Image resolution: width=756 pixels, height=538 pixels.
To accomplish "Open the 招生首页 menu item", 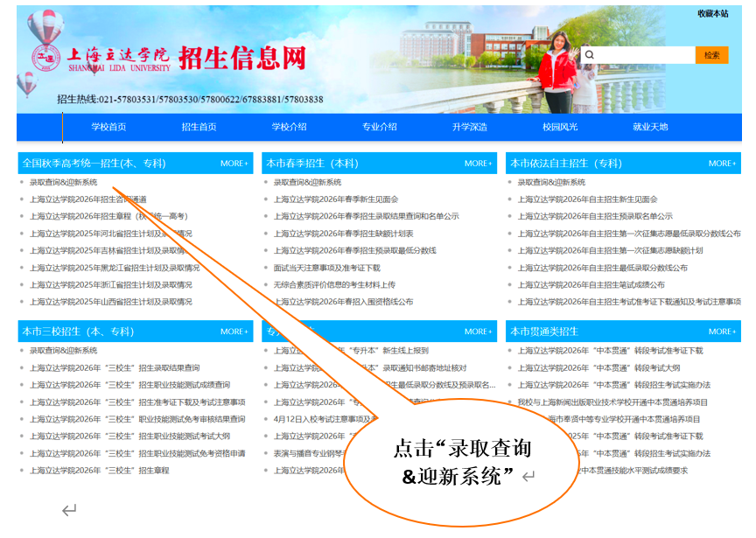I will 199,127.
